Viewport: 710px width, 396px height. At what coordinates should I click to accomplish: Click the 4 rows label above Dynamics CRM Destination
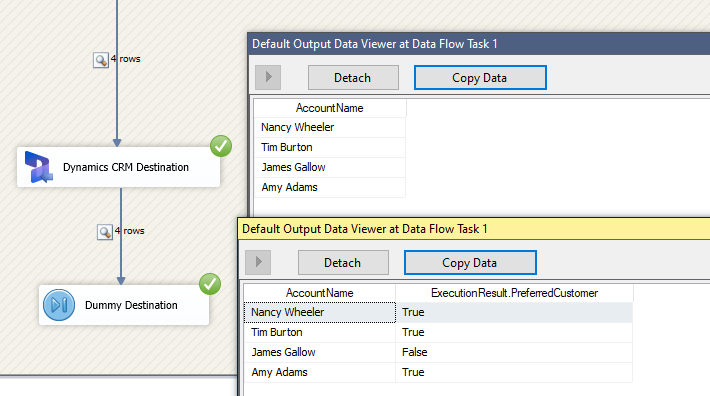[x=125, y=59]
